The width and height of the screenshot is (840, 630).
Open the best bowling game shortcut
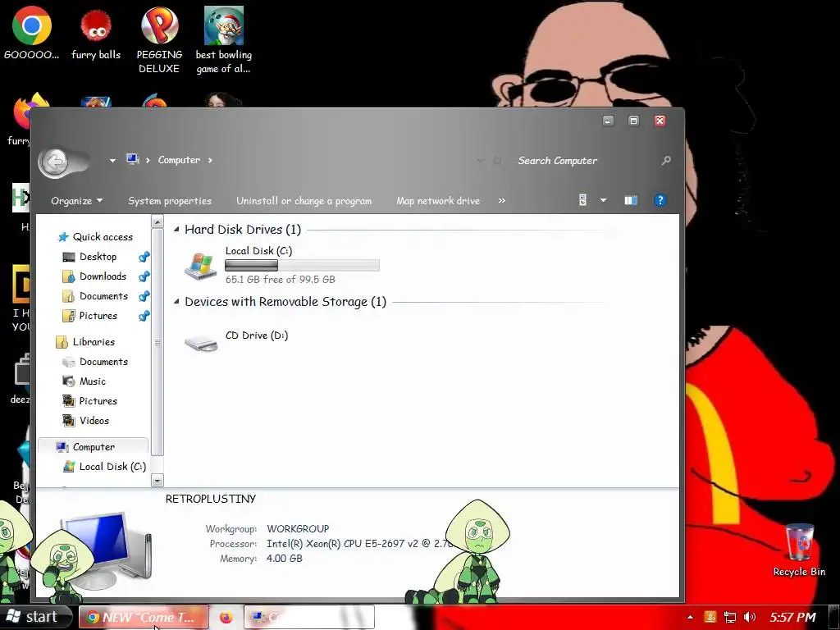(x=223, y=40)
